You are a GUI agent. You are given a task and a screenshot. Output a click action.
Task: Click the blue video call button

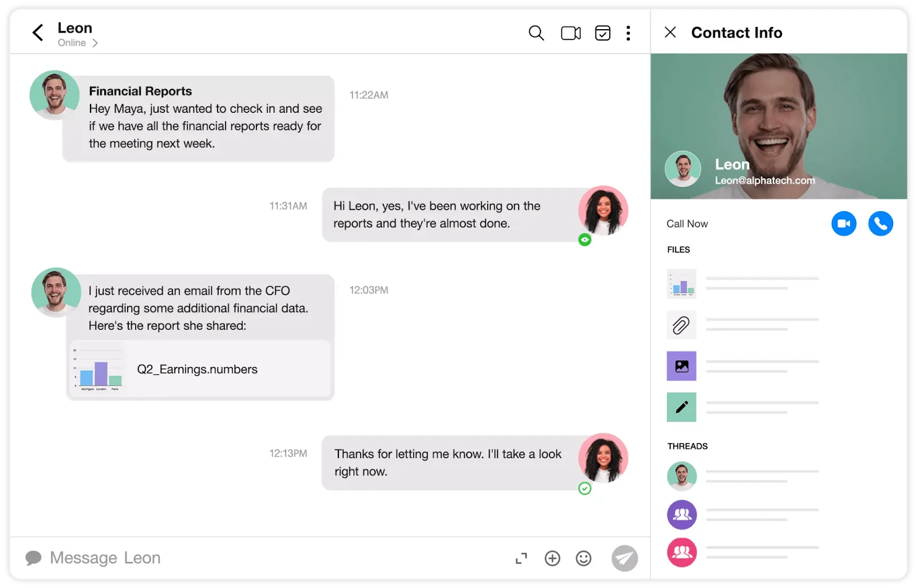(844, 224)
